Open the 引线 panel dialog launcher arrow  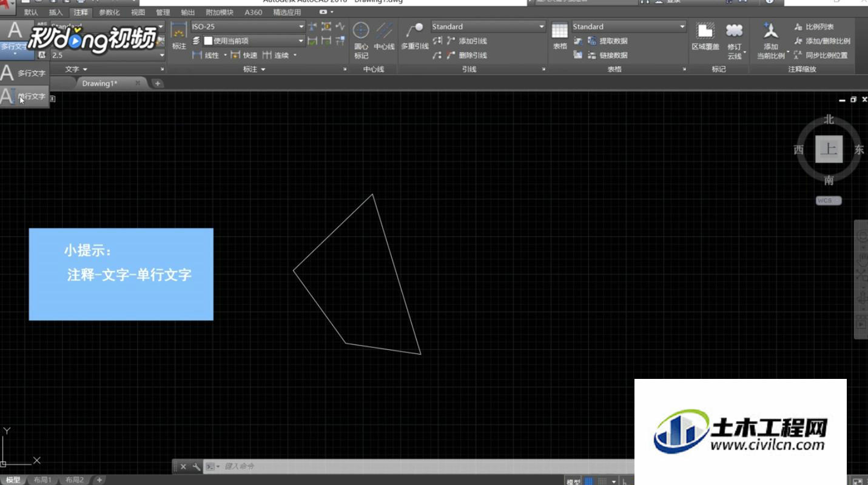(543, 70)
